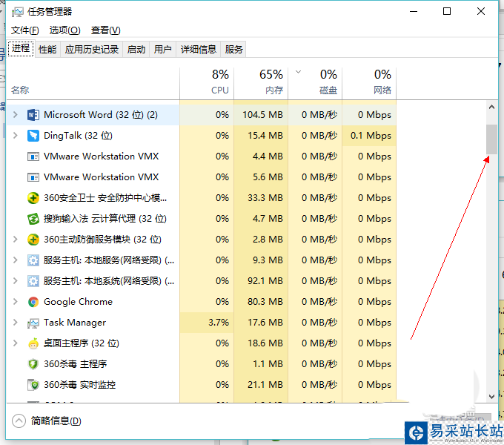Expand 服务主机: 本地系统 group
Image resolution: width=504 pixels, height=445 pixels.
point(15,280)
